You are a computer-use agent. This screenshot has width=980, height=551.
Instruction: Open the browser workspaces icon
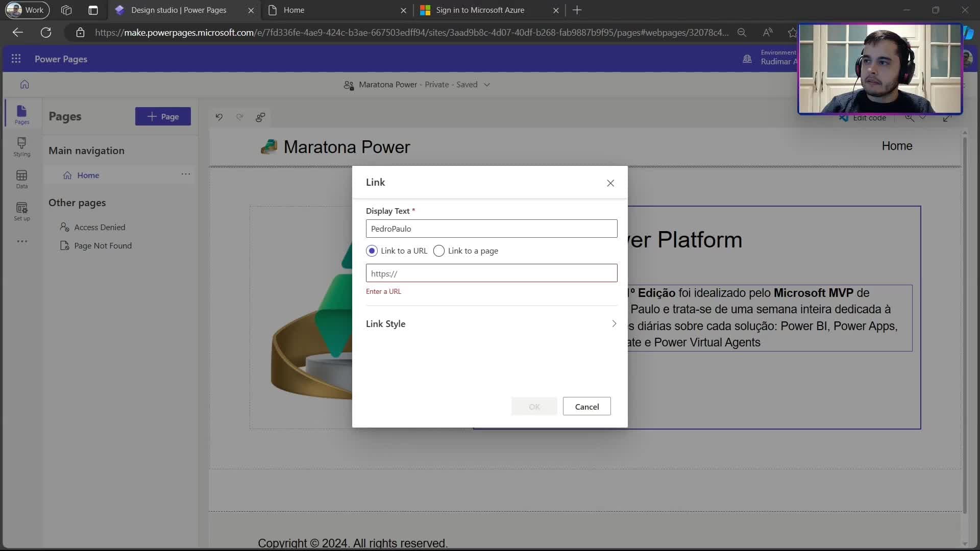66,10
